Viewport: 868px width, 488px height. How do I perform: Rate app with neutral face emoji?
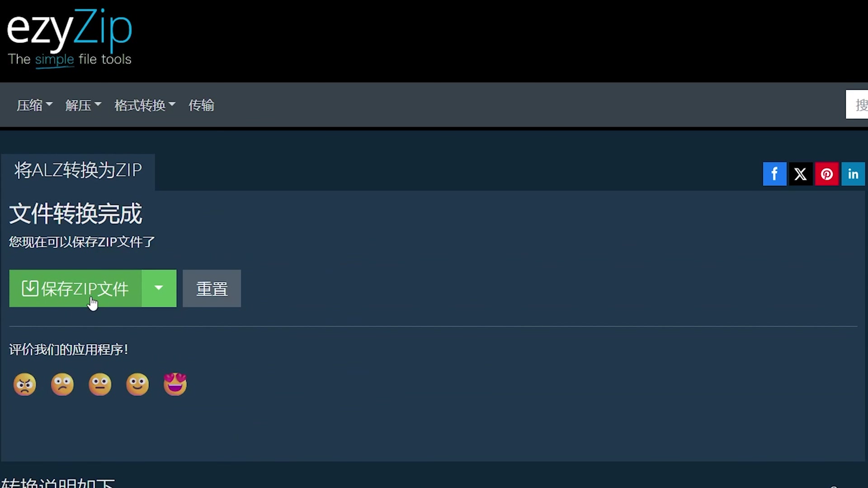100,385
